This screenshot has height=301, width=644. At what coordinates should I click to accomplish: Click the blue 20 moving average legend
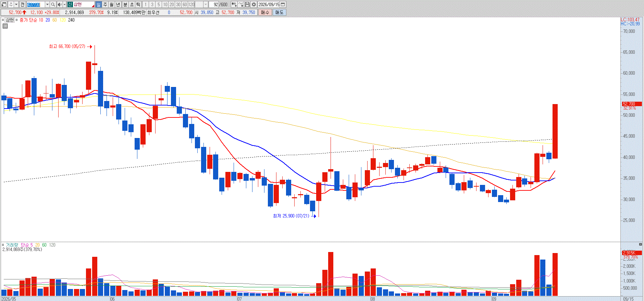48,20
